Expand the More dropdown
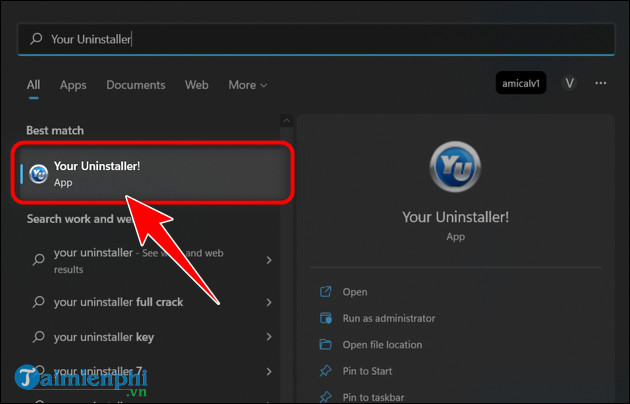The height and width of the screenshot is (404, 630). coord(248,85)
